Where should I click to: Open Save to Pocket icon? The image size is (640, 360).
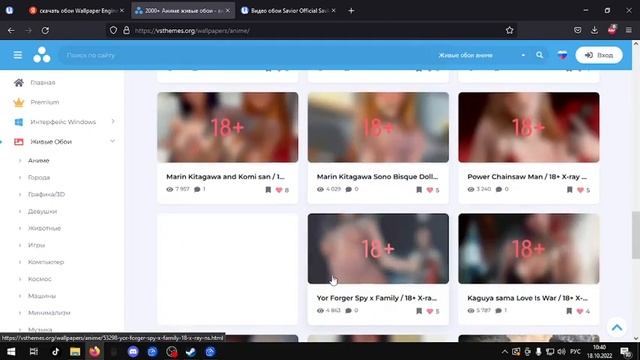(578, 30)
